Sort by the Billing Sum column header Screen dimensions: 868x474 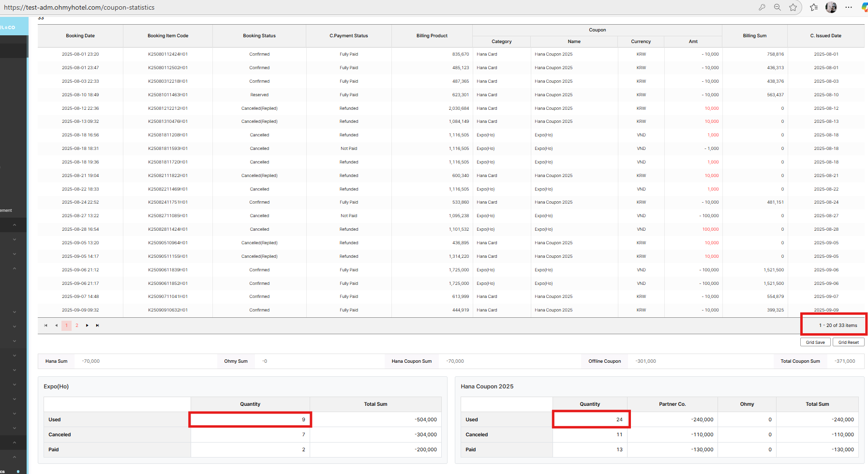click(754, 36)
